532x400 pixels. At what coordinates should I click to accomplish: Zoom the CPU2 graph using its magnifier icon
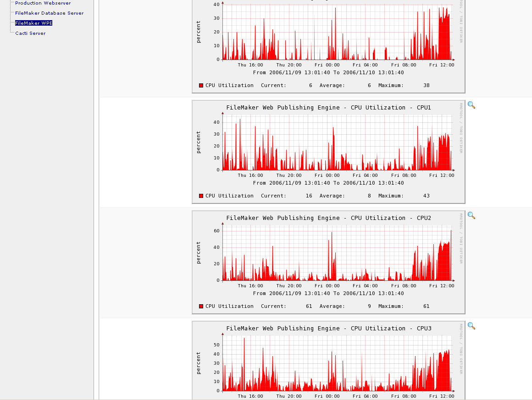[471, 215]
